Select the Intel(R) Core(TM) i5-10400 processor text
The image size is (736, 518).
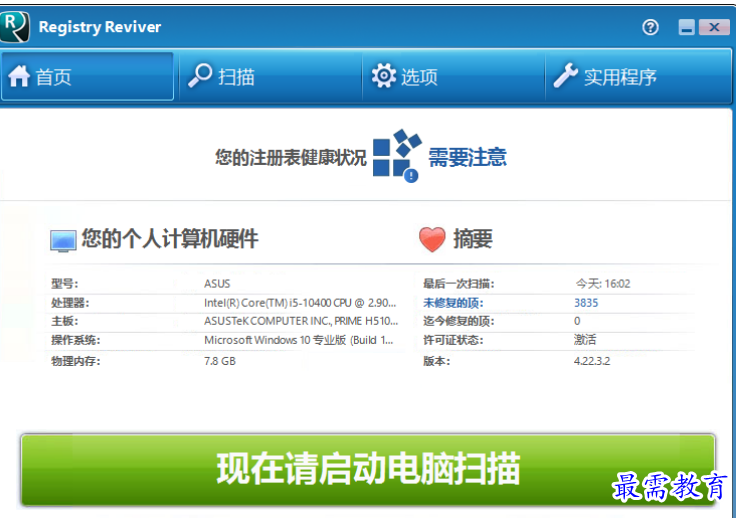tap(300, 303)
